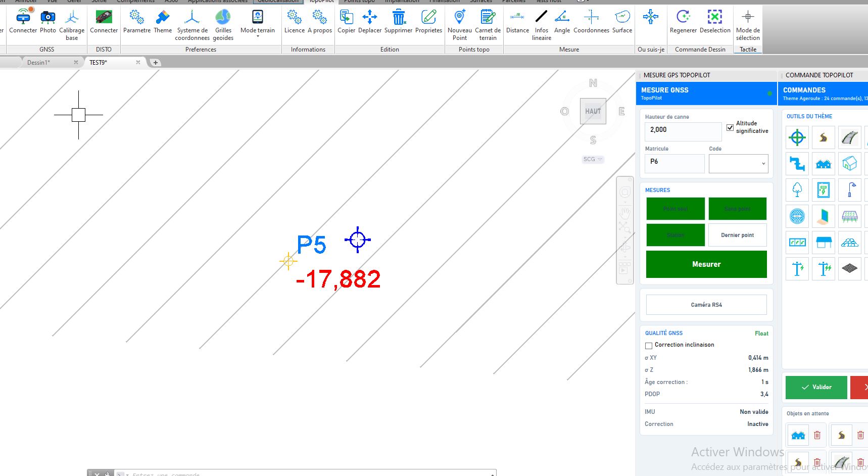Close the TEST9* tab
868x476 pixels.
click(138, 62)
